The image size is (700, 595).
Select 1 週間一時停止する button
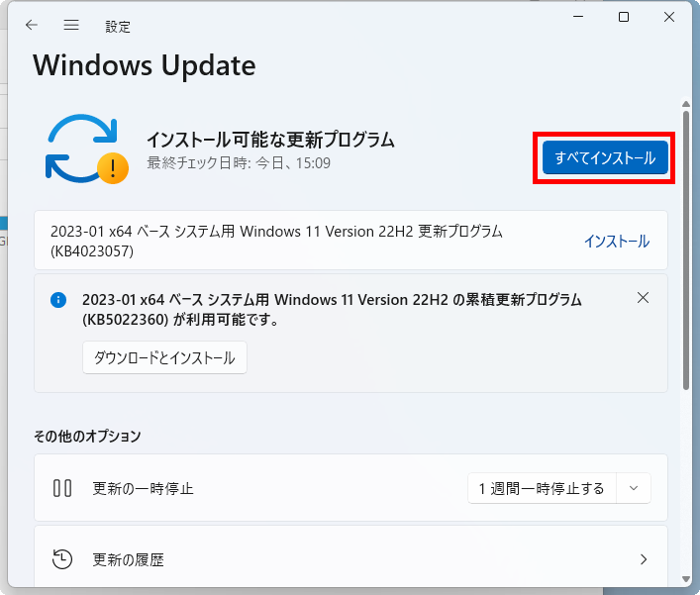542,488
